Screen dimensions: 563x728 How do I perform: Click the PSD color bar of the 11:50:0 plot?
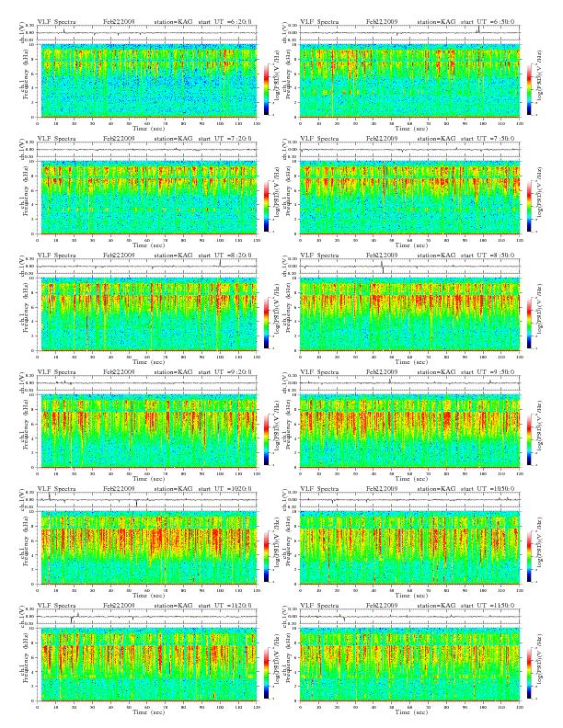tap(530, 673)
